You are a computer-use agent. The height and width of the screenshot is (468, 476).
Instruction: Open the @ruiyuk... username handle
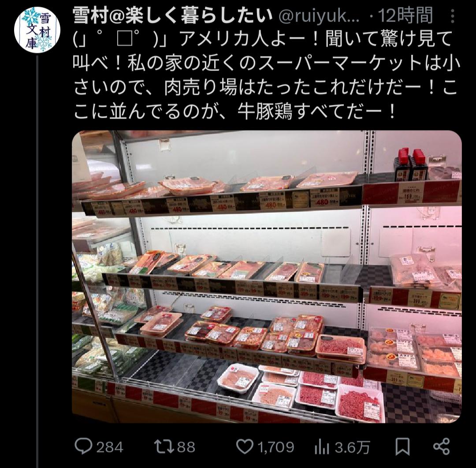coord(319,16)
